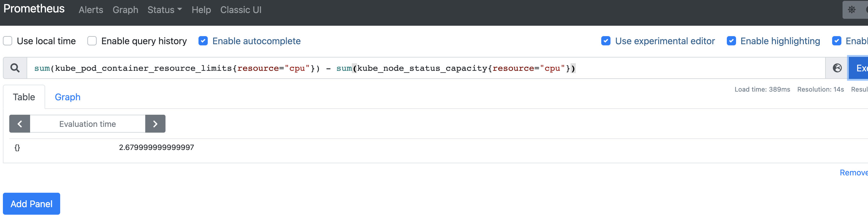Go to next evaluation time
The height and width of the screenshot is (217, 868).
click(x=155, y=124)
